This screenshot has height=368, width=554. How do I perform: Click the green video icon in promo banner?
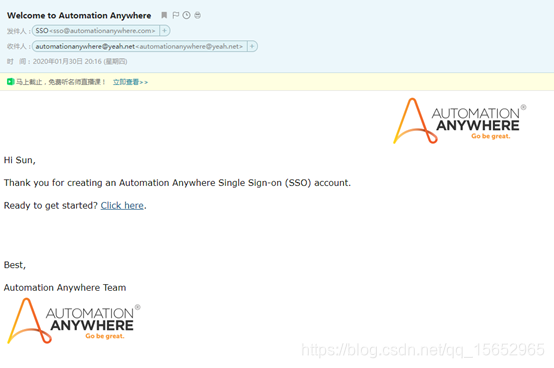tap(10, 82)
